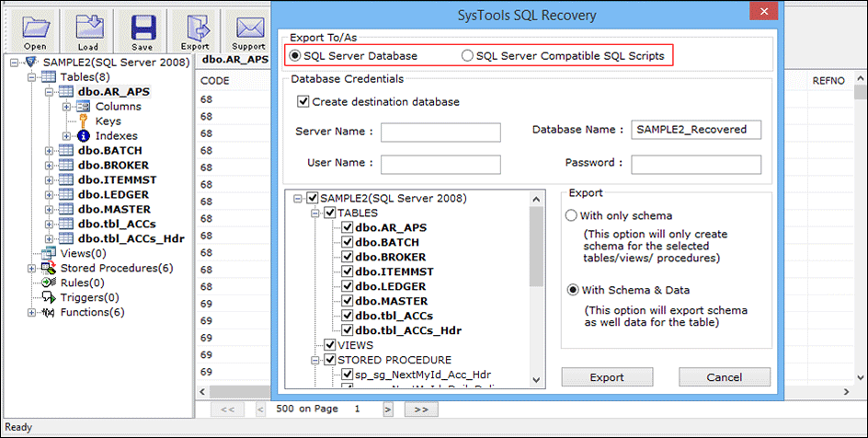This screenshot has width=868, height=438.
Task: Click the CODE column header
Action: 215,81
